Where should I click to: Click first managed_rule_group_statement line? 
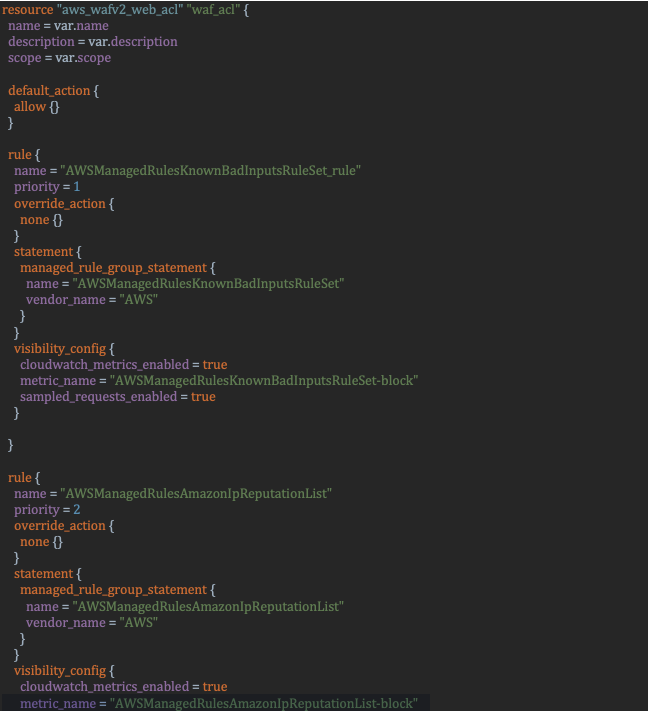118,268
